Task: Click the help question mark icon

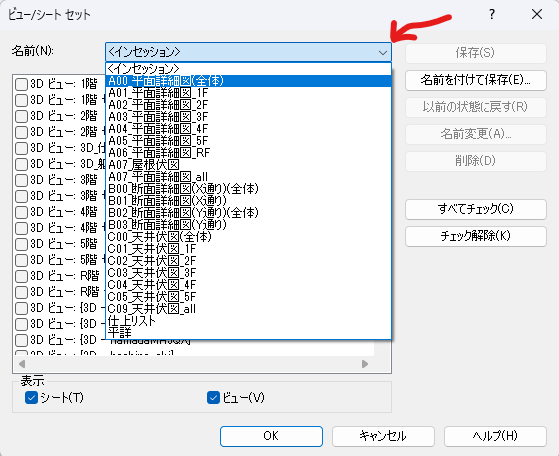Action: click(x=492, y=14)
